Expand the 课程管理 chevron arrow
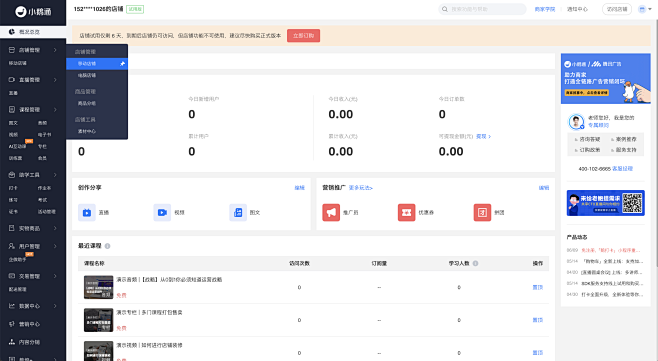Screen dimensions: 658x361 pos(55,110)
